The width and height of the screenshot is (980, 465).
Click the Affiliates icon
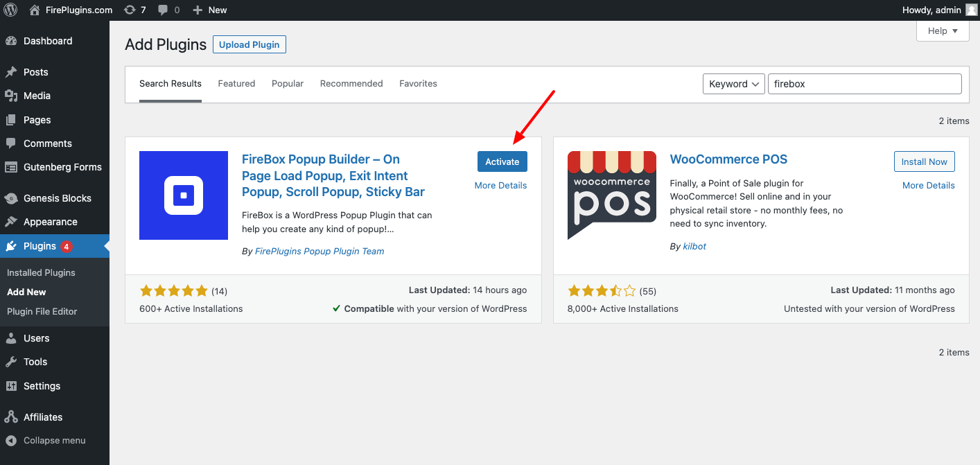(x=11, y=417)
